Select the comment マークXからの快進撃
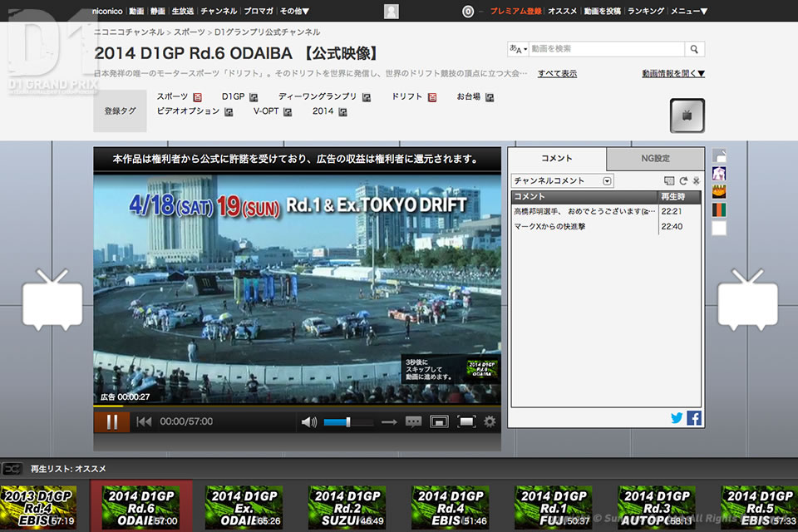 (x=606, y=227)
